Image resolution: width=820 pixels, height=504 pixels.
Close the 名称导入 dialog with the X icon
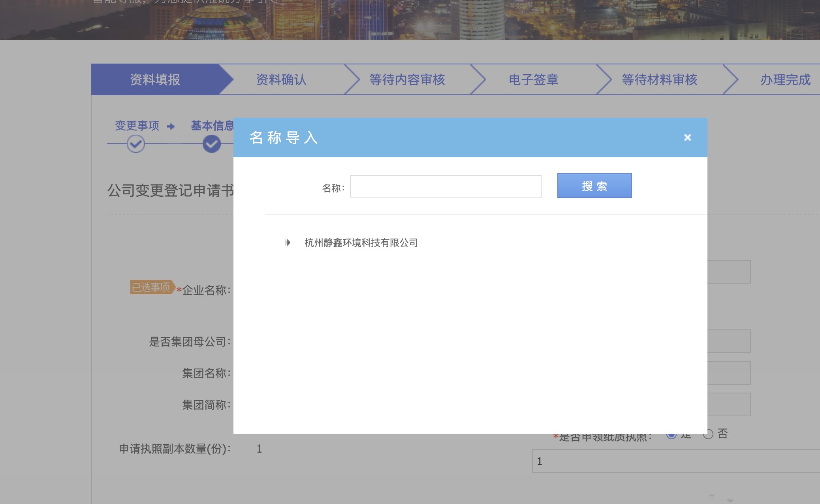[x=687, y=137]
